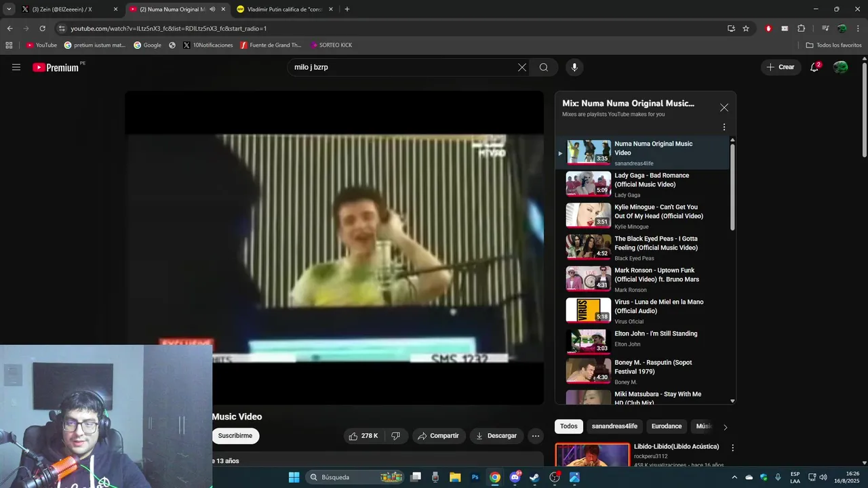Image resolution: width=868 pixels, height=488 pixels.
Task: Open the Windows Start menu
Action: (x=294, y=477)
